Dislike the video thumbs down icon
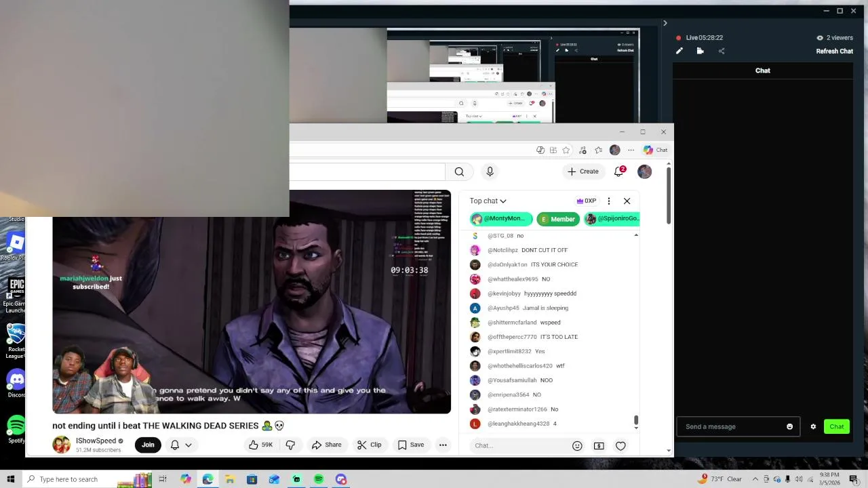 (290, 445)
